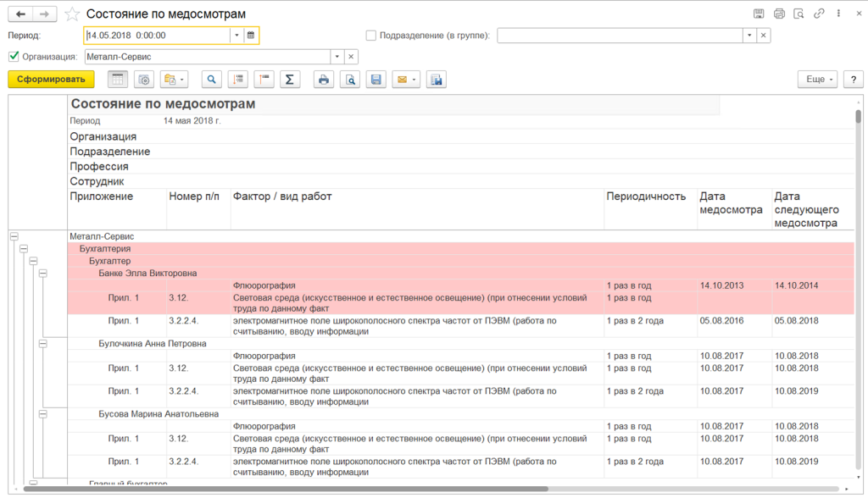868x498 pixels.
Task: Open print preview icon in the toolbar
Action: (x=350, y=80)
